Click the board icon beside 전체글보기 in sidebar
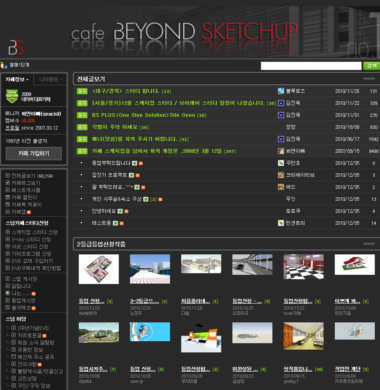Screen dimensions: 380x390 (7, 176)
